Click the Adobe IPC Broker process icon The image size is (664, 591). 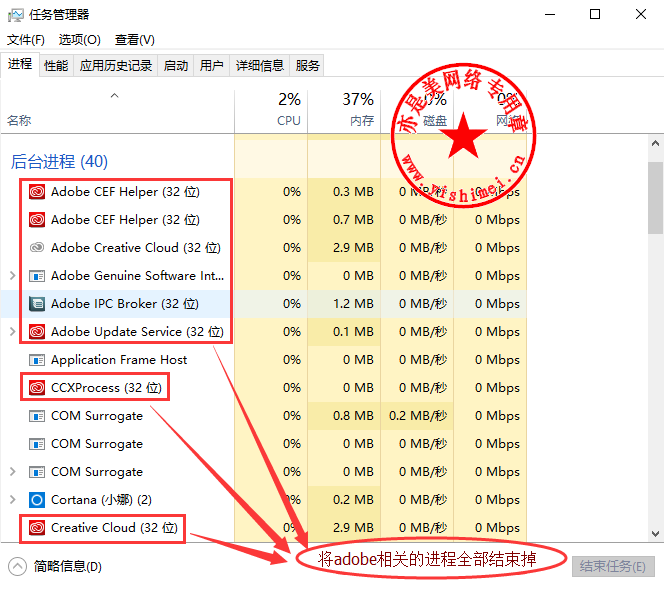pos(37,304)
